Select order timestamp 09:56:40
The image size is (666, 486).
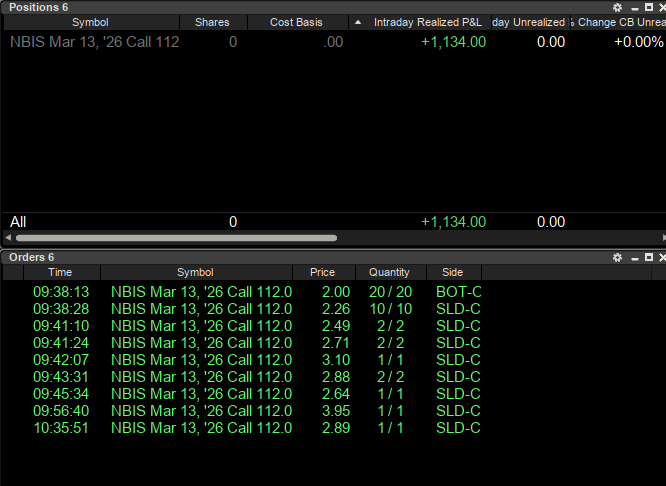(x=61, y=411)
